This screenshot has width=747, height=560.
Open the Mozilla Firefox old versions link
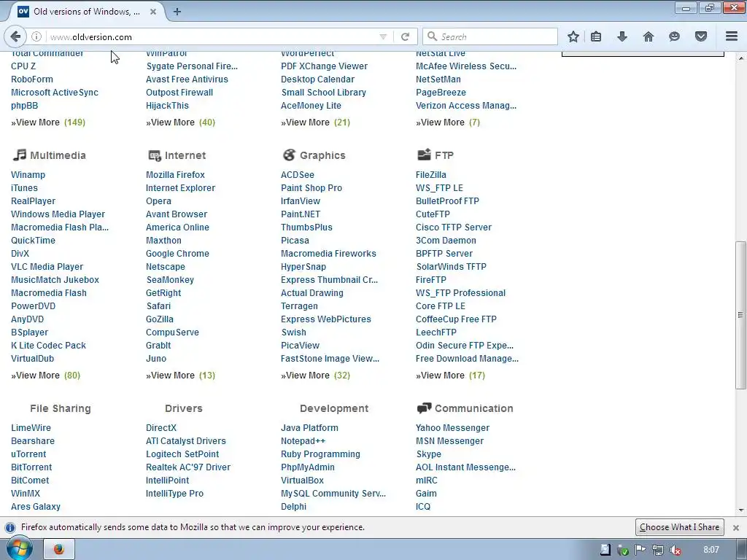click(175, 175)
